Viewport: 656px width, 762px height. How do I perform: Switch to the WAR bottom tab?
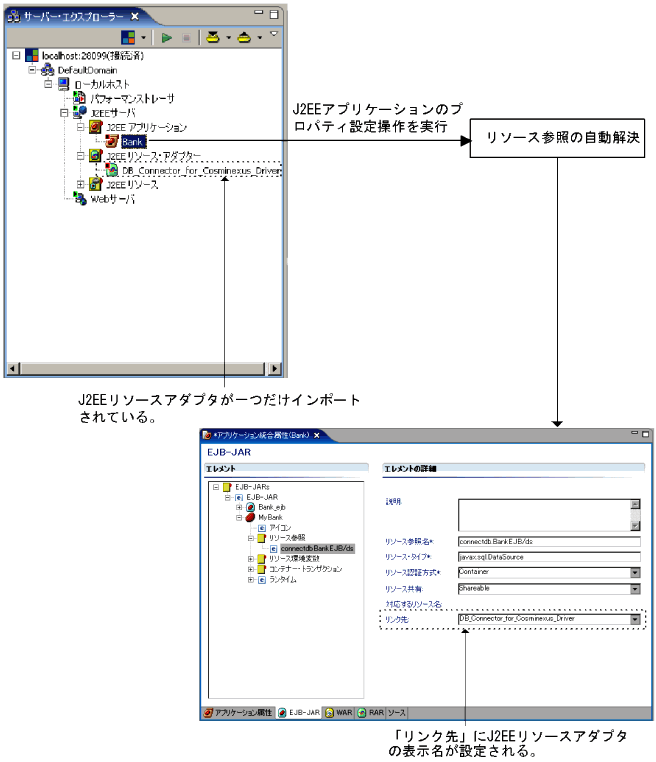pos(339,712)
